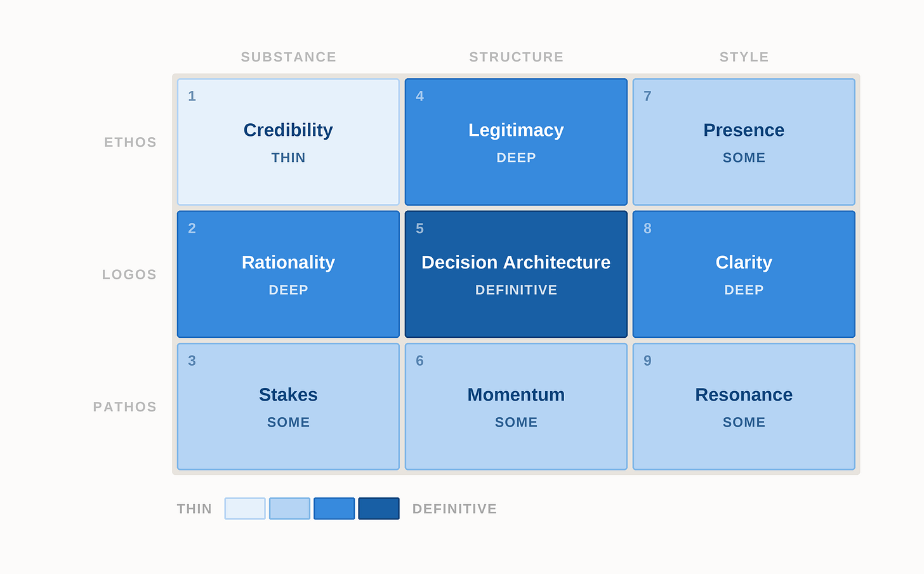Select the Decision Architecture center cell
The height and width of the screenshot is (574, 924).
[516, 274]
